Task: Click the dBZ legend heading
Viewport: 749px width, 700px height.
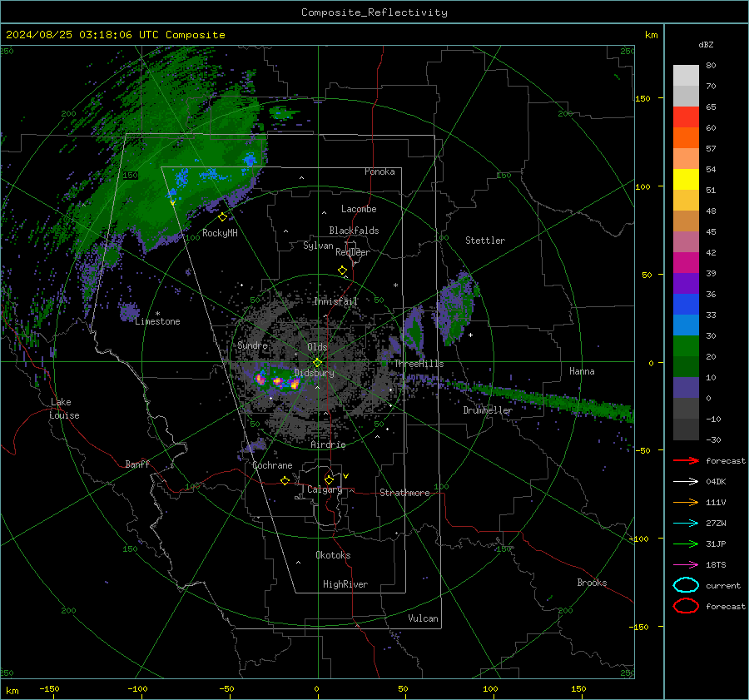Action: (x=706, y=44)
